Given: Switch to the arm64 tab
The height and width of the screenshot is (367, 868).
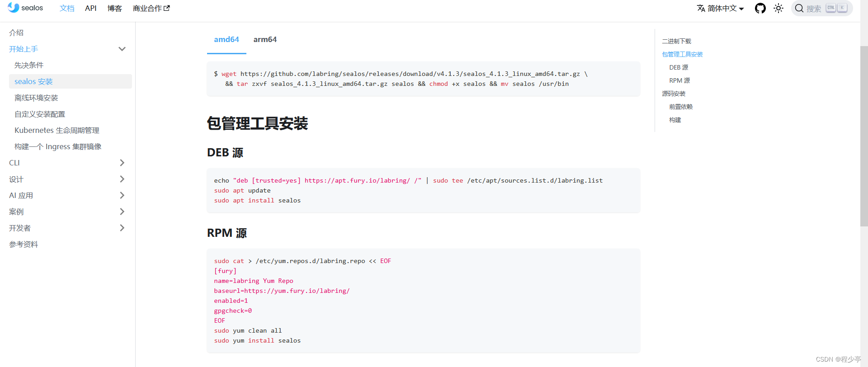Looking at the screenshot, I should pyautogui.click(x=265, y=39).
